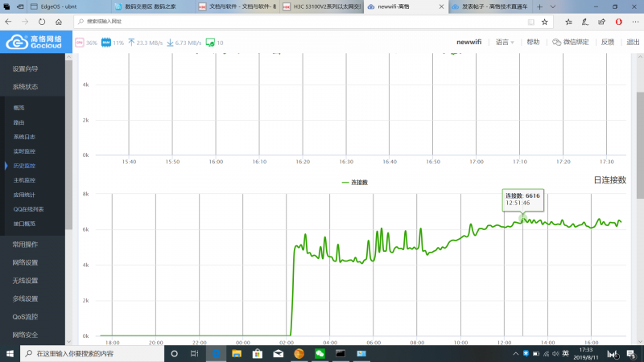The width and height of the screenshot is (644, 362).
Task: Switch to EdgeOS - ubnt tab
Action: [x=69, y=6]
